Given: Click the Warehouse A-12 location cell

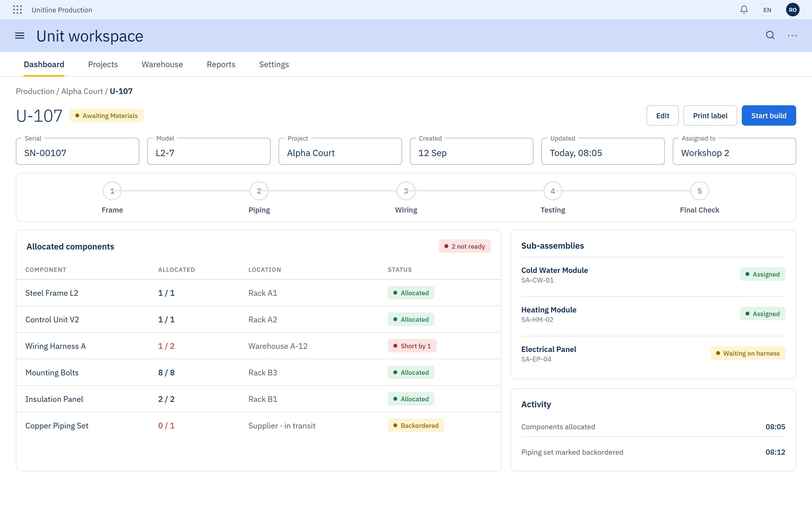Looking at the screenshot, I should (278, 346).
